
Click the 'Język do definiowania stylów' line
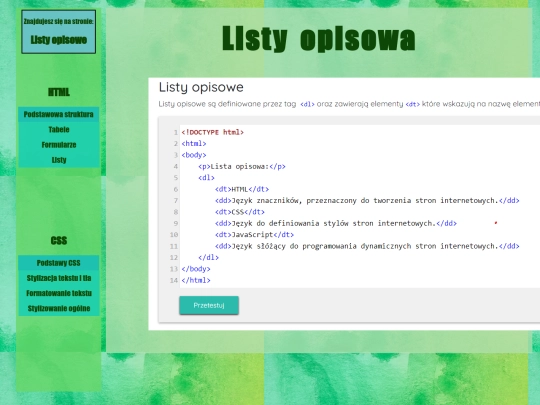coord(336,224)
